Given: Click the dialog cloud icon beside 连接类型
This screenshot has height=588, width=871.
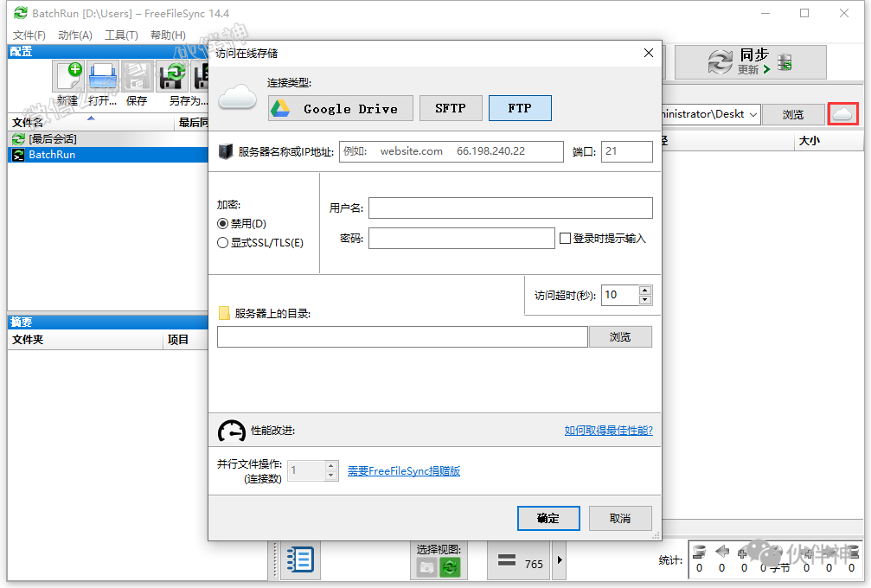Looking at the screenshot, I should pyautogui.click(x=237, y=97).
